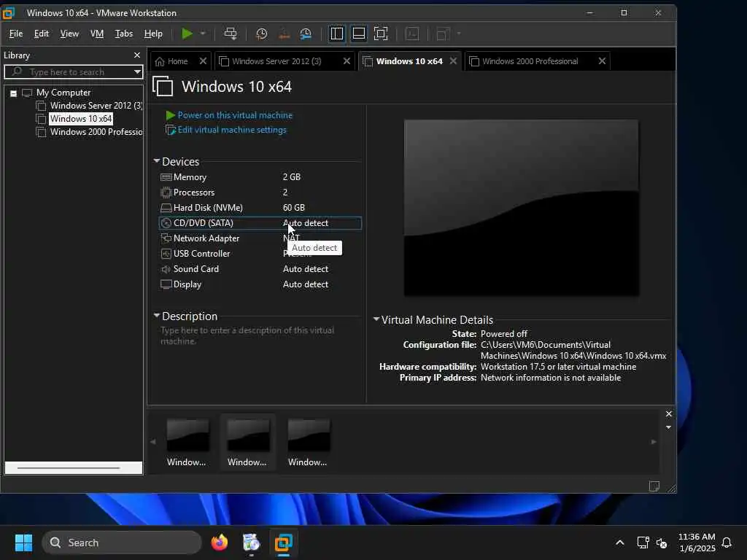
Task: Click the message log icon in status bar
Action: coord(654,486)
